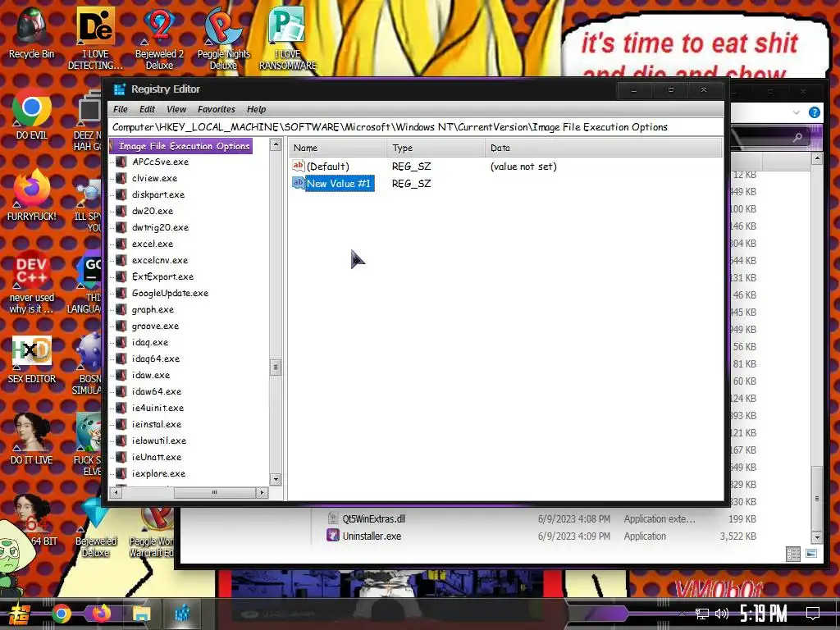
Task: Select the GoogleUpdate.exe registry key
Action: coord(170,293)
